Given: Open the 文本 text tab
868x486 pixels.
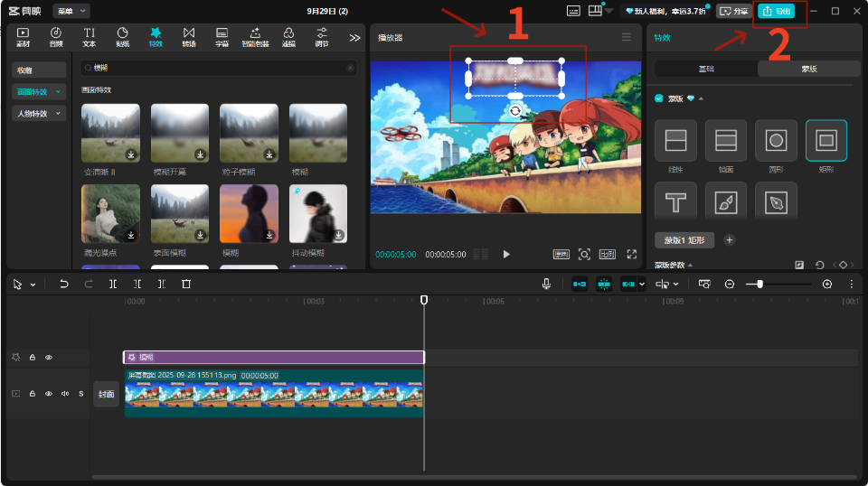Looking at the screenshot, I should (89, 37).
